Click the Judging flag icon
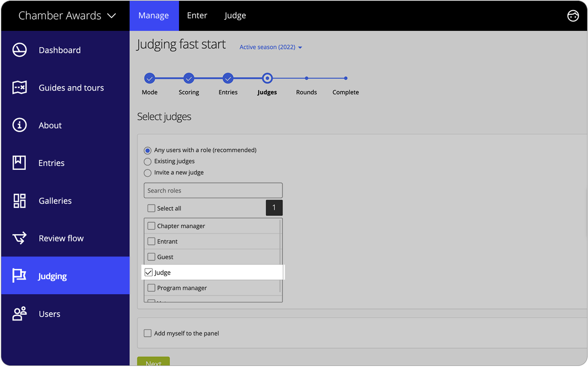Screen dimensions: 588x368 19,276
